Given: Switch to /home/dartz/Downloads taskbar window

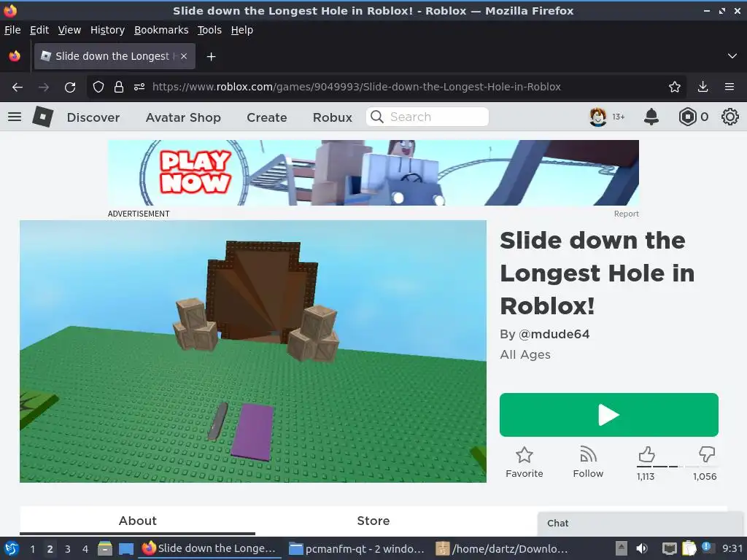Looking at the screenshot, I should coord(503,548).
